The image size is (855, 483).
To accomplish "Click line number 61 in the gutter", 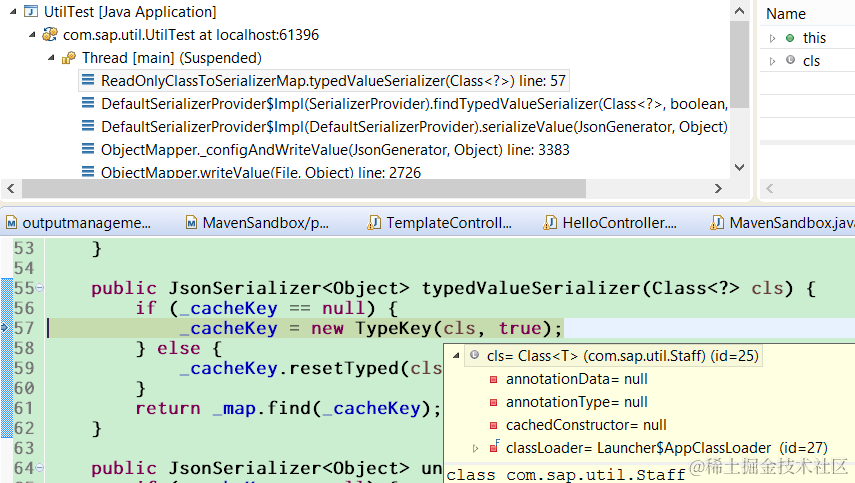I will click(23, 408).
